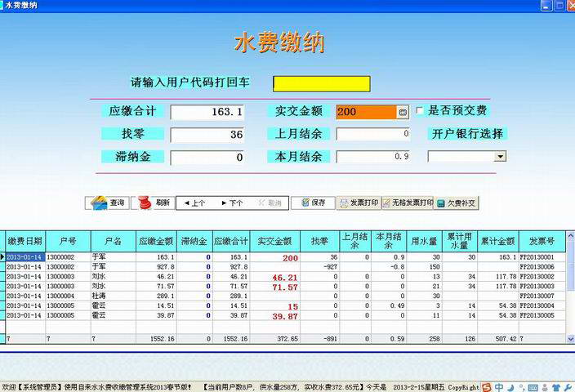Image resolution: width=575 pixels, height=392 pixels.
Task: Click the 找零 change field showing 36
Action: click(207, 135)
